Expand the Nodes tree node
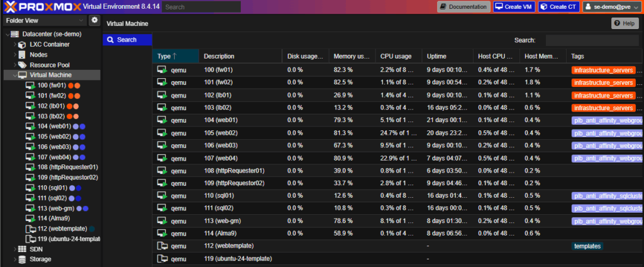This screenshot has width=644, height=267. [x=15, y=55]
